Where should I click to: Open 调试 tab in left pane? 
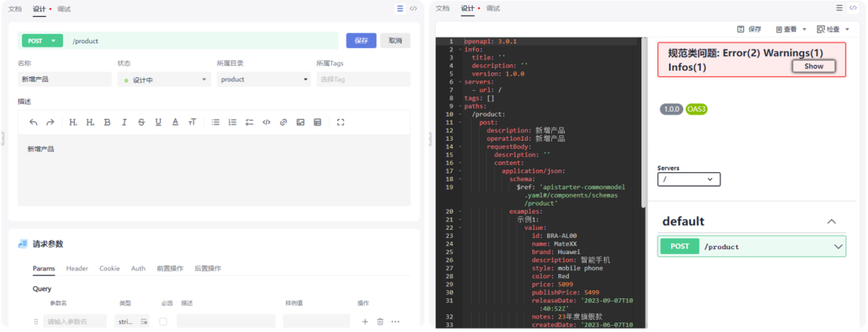[64, 9]
